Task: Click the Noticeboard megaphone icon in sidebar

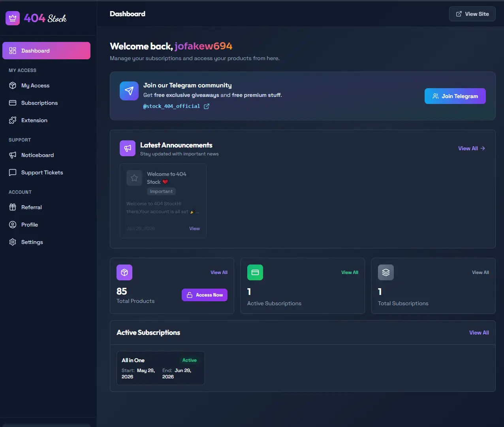Action: pyautogui.click(x=13, y=155)
